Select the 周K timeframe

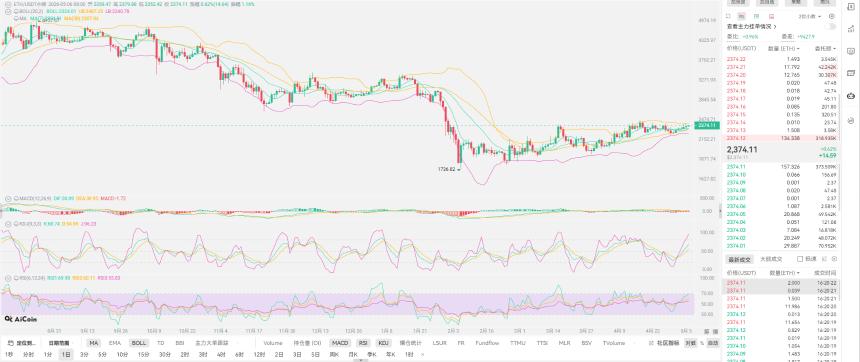coord(334,354)
